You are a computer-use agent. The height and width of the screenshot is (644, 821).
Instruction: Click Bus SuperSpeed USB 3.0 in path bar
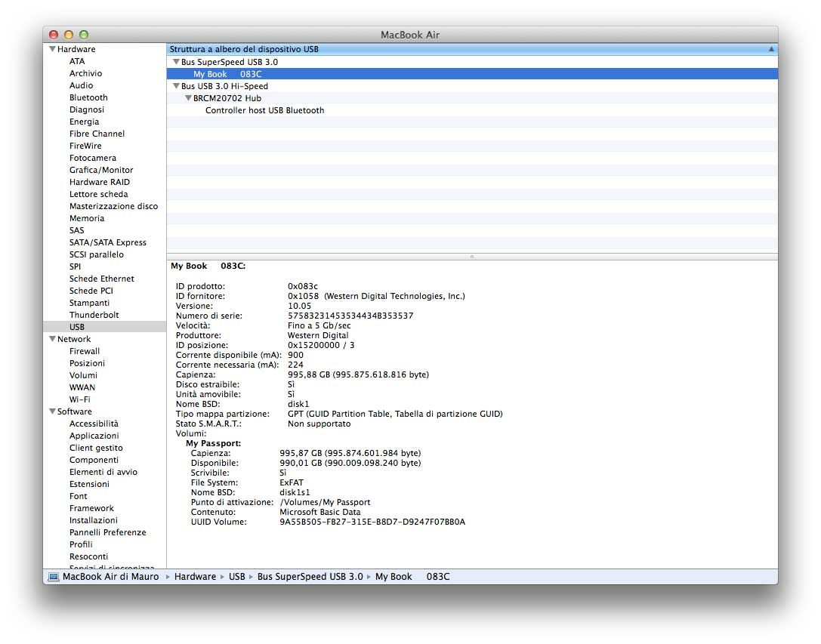coord(310,577)
